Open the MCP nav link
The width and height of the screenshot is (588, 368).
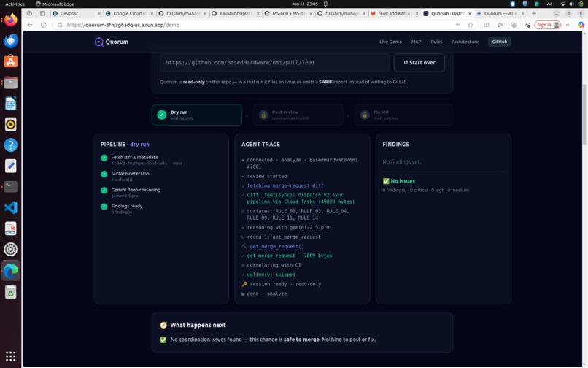[417, 42]
